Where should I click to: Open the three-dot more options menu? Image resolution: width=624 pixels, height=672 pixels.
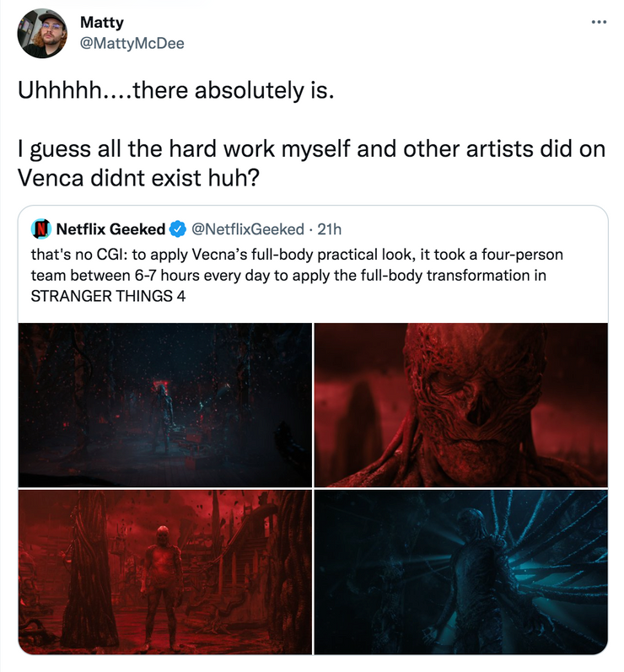coord(599,22)
